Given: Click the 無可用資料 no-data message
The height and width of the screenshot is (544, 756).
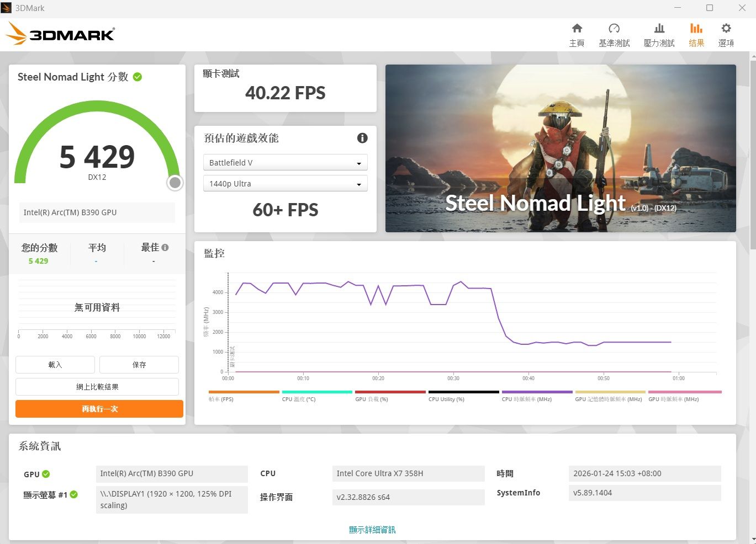Looking at the screenshot, I should point(97,307).
